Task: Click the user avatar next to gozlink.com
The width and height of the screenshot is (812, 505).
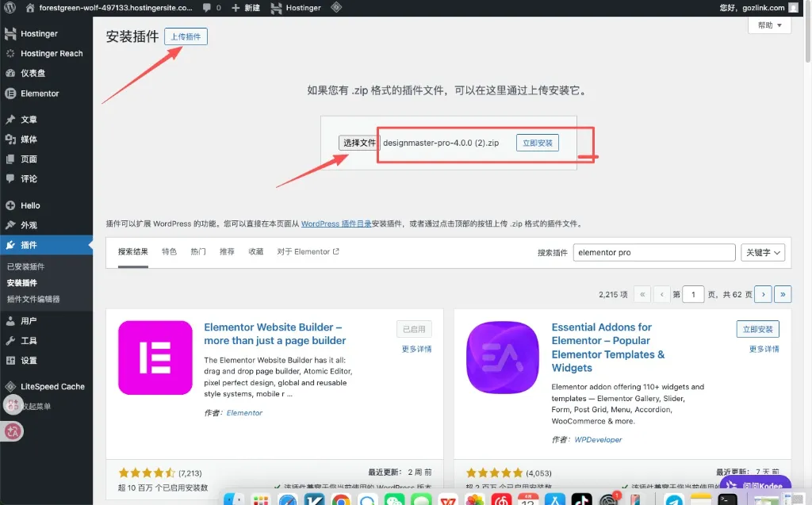Action: coord(793,8)
